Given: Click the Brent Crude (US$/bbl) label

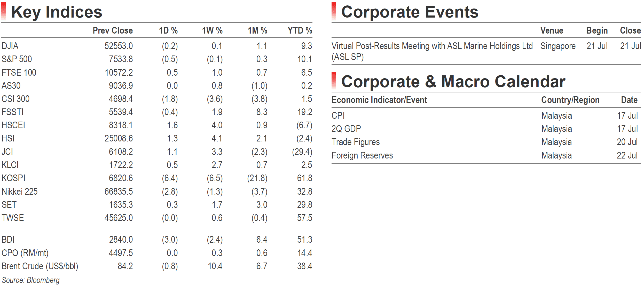Looking at the screenshot, I should [x=40, y=266].
